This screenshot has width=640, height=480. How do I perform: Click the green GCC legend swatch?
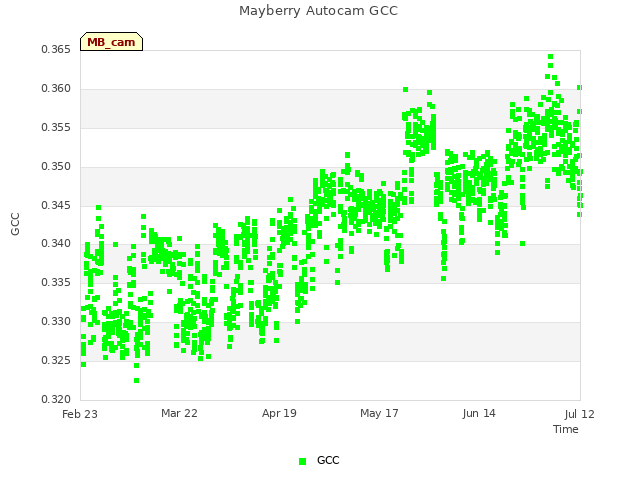point(302,461)
